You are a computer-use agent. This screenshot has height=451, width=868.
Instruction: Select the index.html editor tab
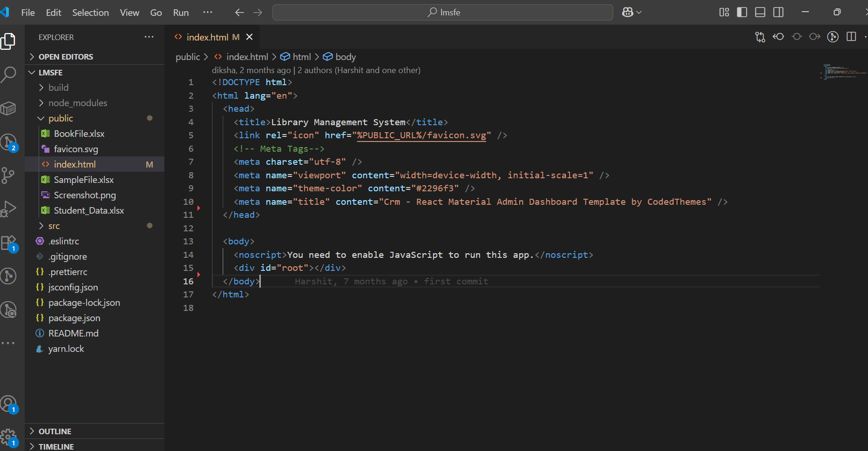207,37
